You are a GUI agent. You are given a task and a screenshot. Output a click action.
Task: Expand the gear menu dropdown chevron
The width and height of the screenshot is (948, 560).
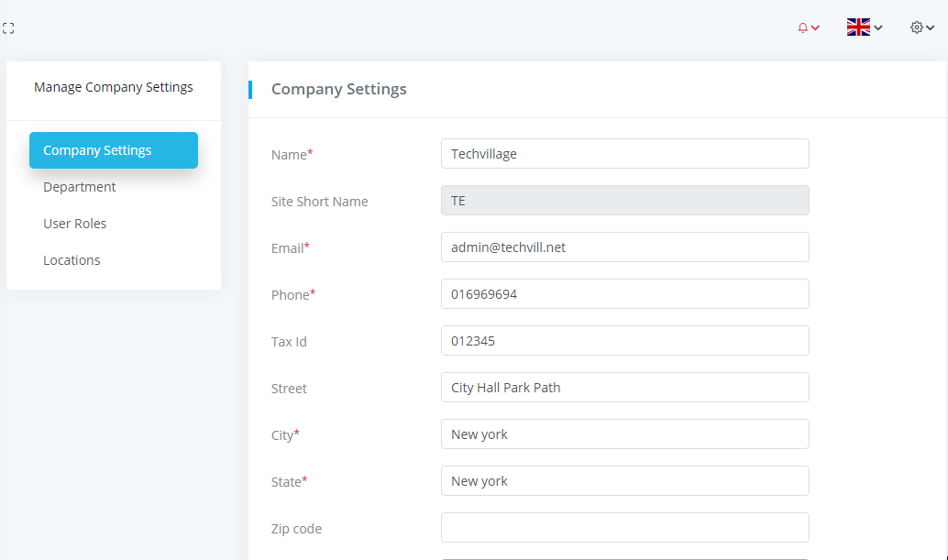coord(930,28)
